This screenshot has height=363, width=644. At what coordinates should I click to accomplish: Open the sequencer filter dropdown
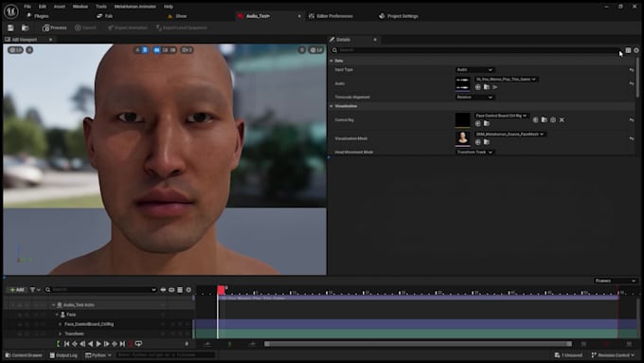pyautogui.click(x=35, y=290)
